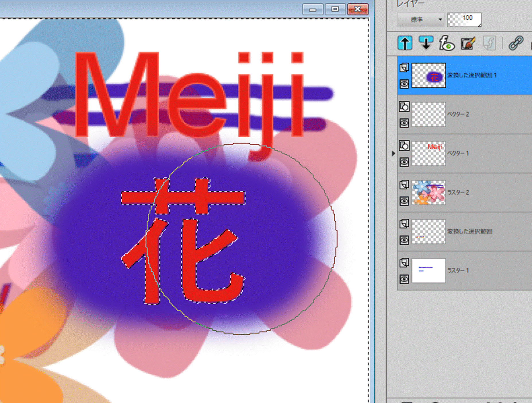Click the red 花 character on canvas
Image resolution: width=532 pixels, height=403 pixels.
pos(183,241)
